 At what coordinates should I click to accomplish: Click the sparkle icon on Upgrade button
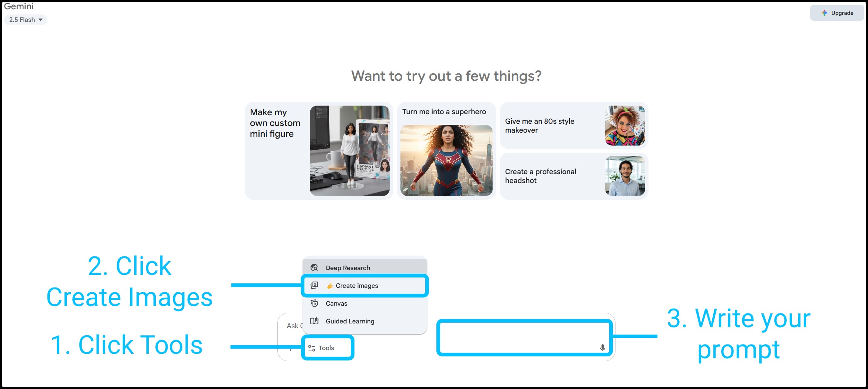point(824,13)
